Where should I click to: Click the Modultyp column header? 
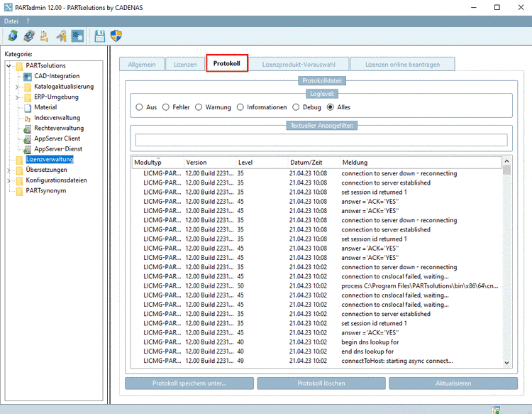[x=158, y=163]
